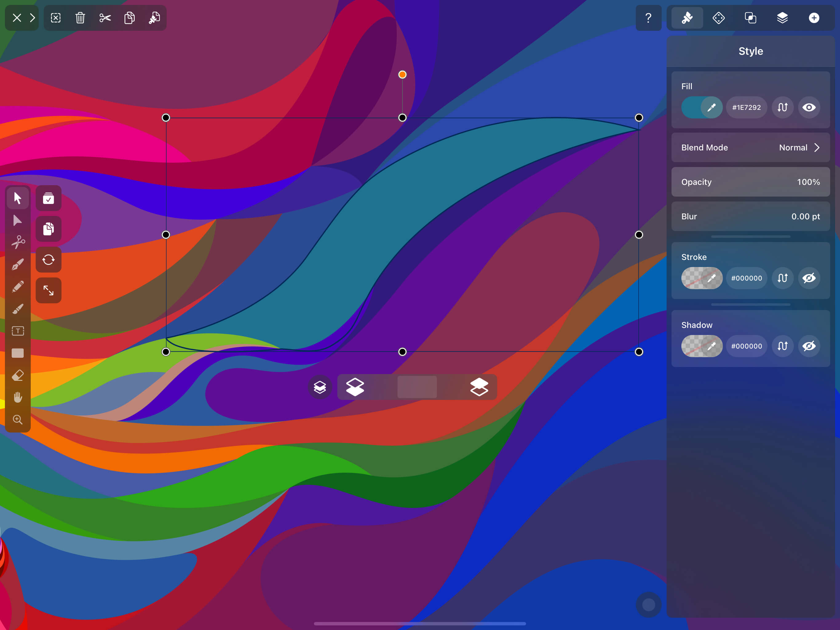Open the Style tab paint icon
Viewport: 840px width, 630px height.
point(687,18)
